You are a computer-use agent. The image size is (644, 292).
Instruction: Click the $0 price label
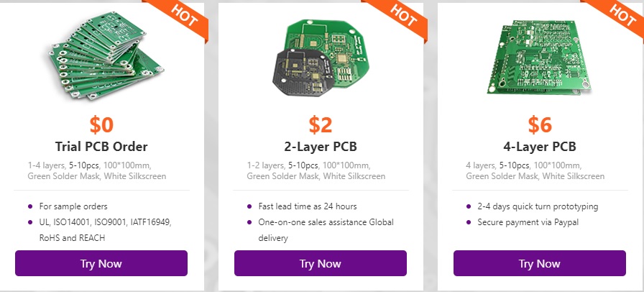pyautogui.click(x=101, y=124)
